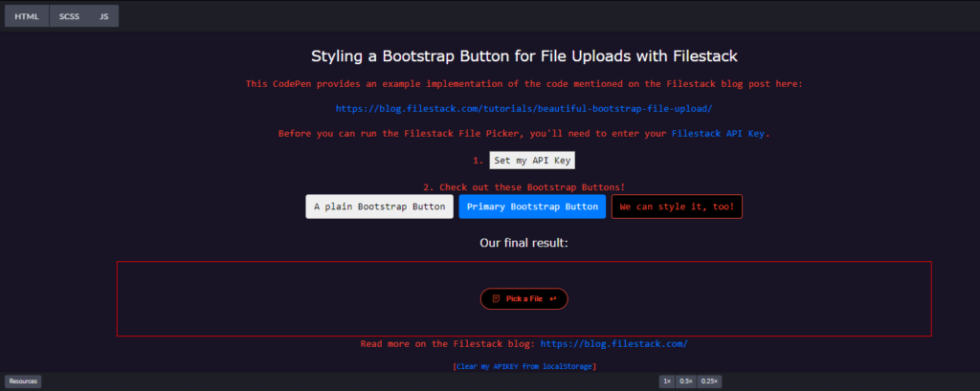Set preview zoom to 0.5×
This screenshot has height=391, width=980.
685,381
